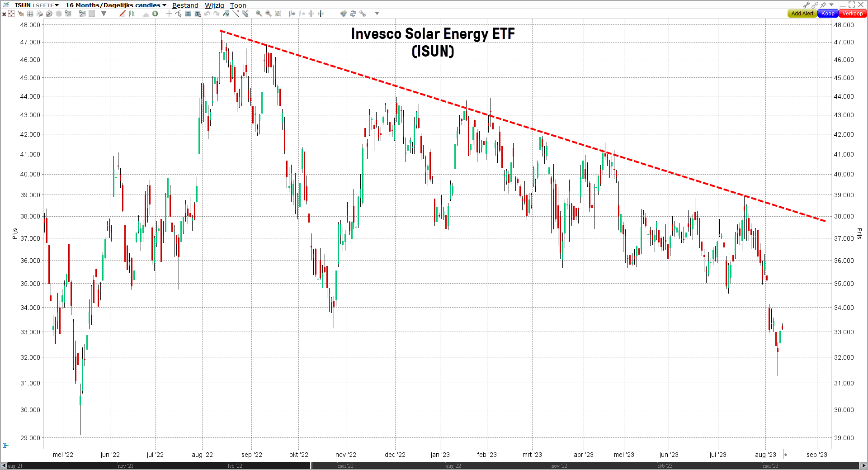
Task: Add text label with the T tool
Action: tap(188, 14)
